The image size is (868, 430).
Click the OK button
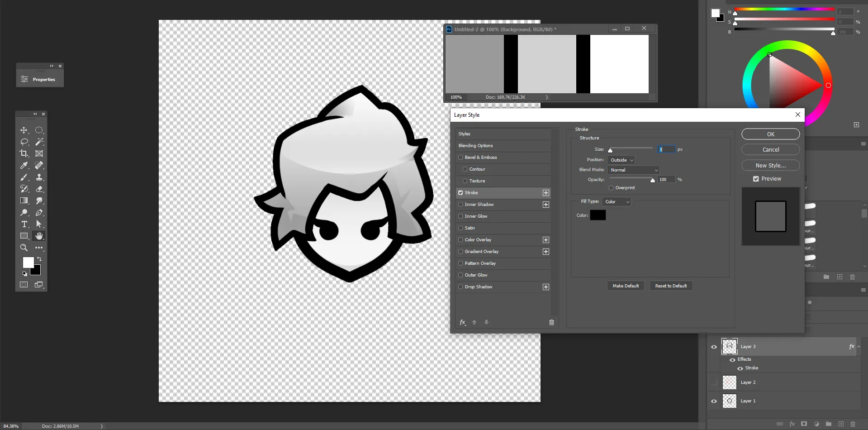click(x=770, y=134)
